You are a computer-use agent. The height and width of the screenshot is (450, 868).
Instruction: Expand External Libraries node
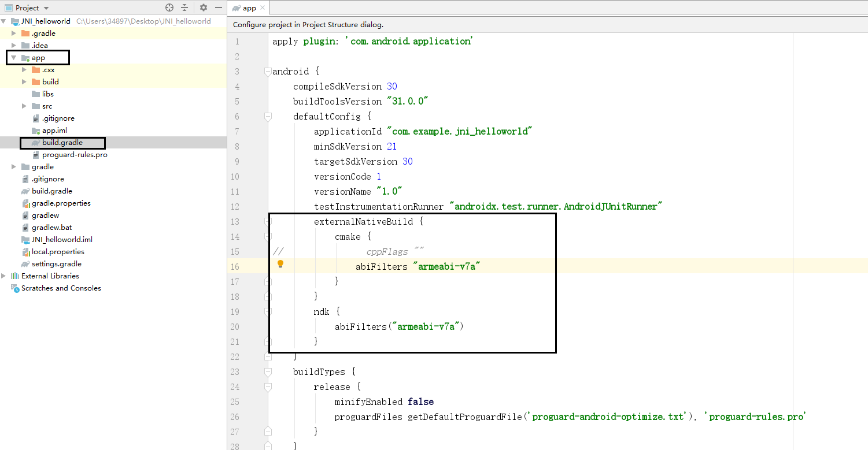[3, 276]
